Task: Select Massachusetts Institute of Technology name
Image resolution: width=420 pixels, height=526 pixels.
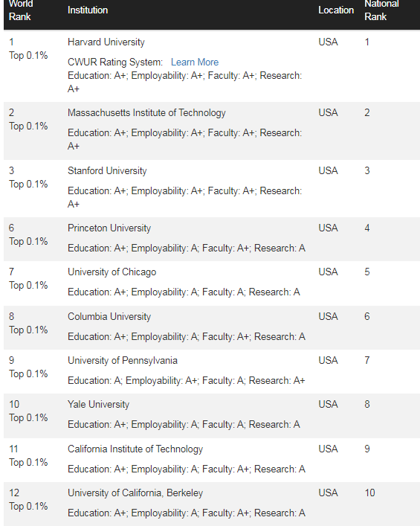Action: pyautogui.click(x=146, y=113)
